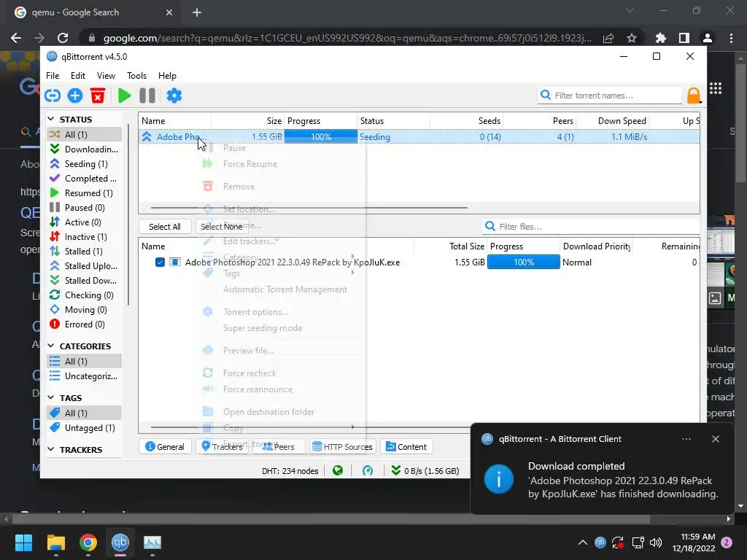
Task: Switch to the HTTP Sources tab
Action: (x=343, y=447)
